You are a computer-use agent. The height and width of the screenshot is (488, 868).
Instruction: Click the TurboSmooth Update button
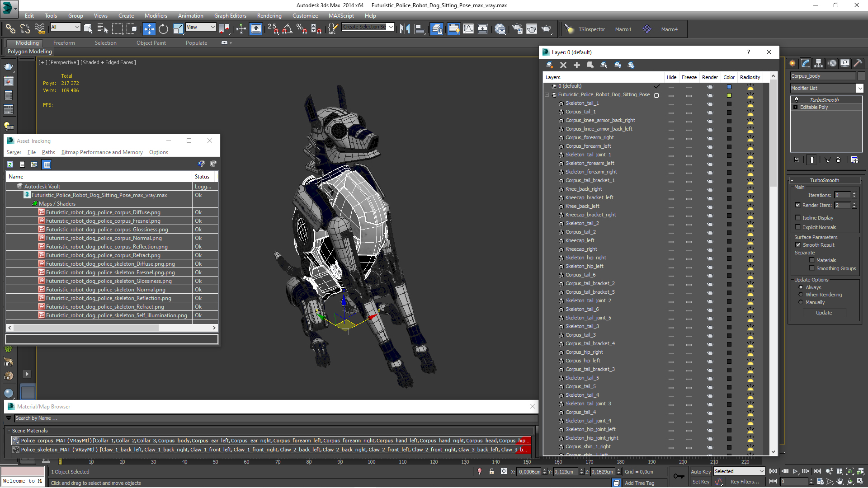pyautogui.click(x=824, y=313)
